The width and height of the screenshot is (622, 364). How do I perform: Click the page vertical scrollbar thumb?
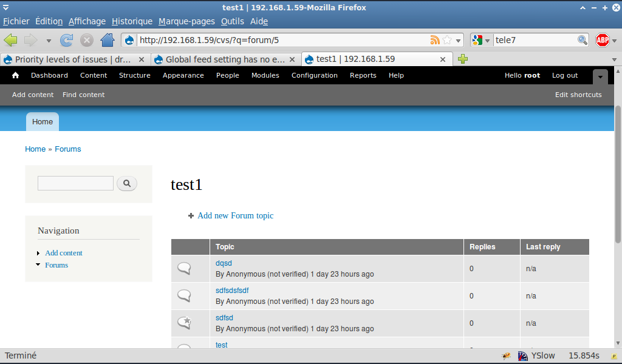[618, 174]
